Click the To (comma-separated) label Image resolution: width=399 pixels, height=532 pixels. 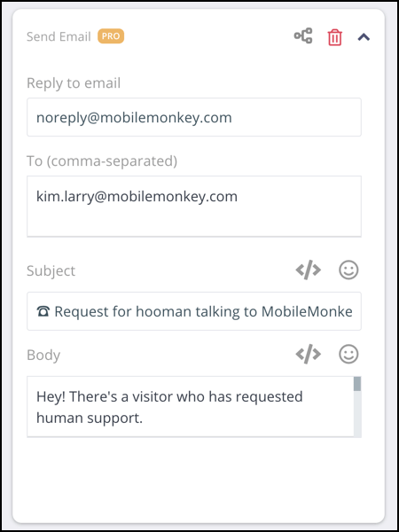tap(102, 161)
